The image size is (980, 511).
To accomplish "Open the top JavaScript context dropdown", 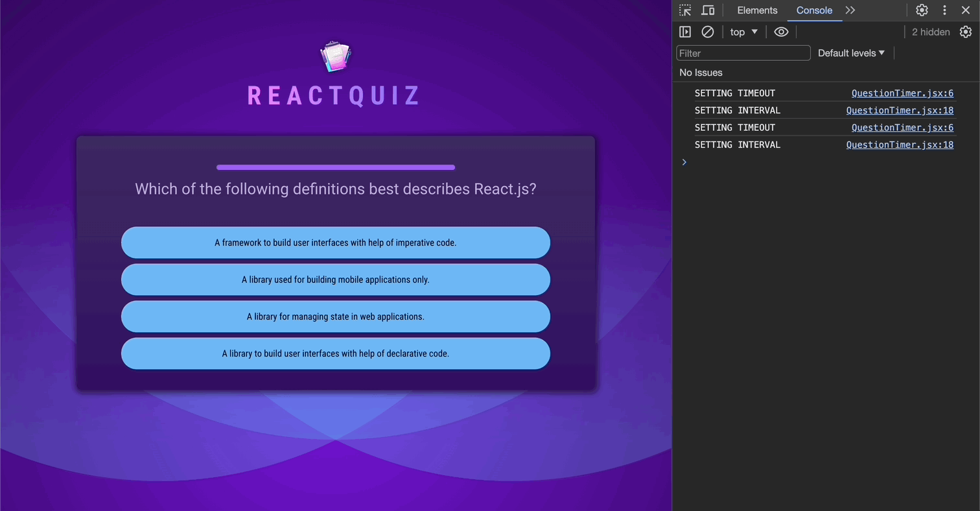I will (743, 32).
